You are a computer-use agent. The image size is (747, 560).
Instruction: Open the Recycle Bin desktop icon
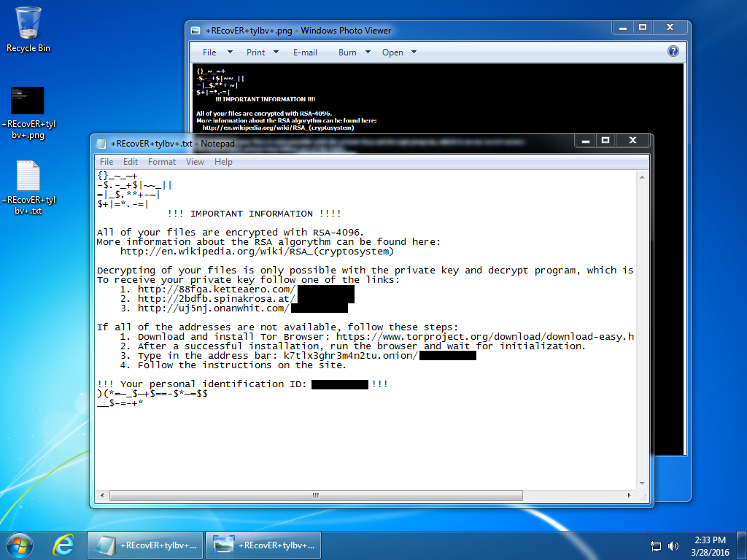28,29
